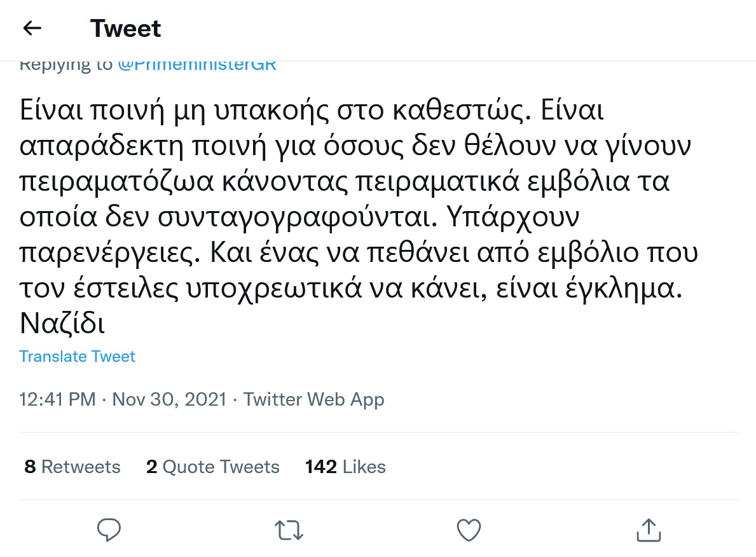Open the share tweet options icon

point(647,529)
